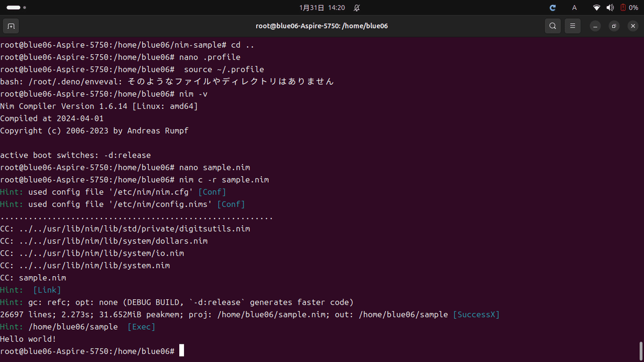Toggle do-not-disturb via the muted bell
This screenshot has width=644, height=362.
point(356,8)
